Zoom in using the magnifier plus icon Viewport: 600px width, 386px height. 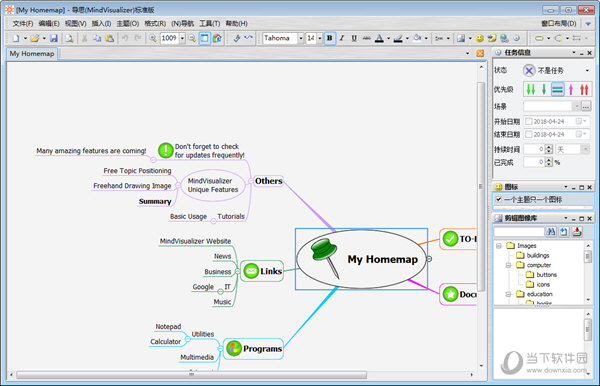pyautogui.click(x=153, y=38)
